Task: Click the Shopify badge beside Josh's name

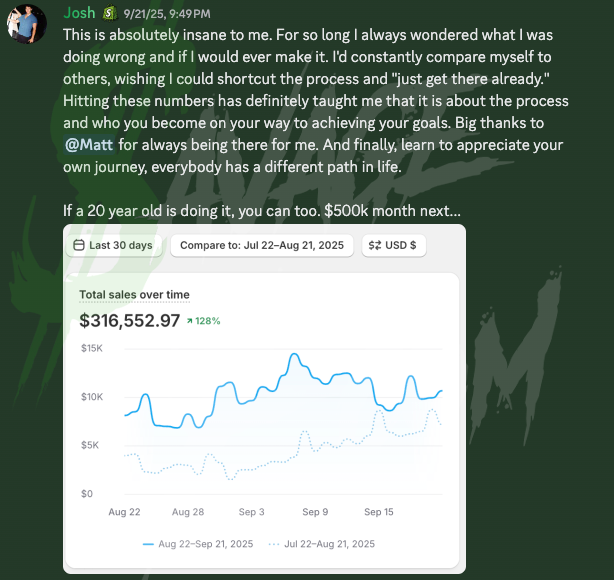Action: [108, 14]
